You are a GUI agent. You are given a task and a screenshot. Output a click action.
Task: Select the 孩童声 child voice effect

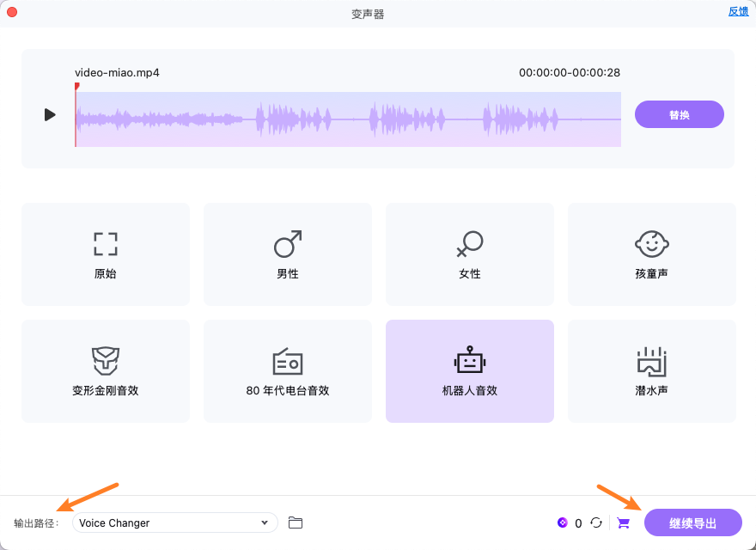651,254
